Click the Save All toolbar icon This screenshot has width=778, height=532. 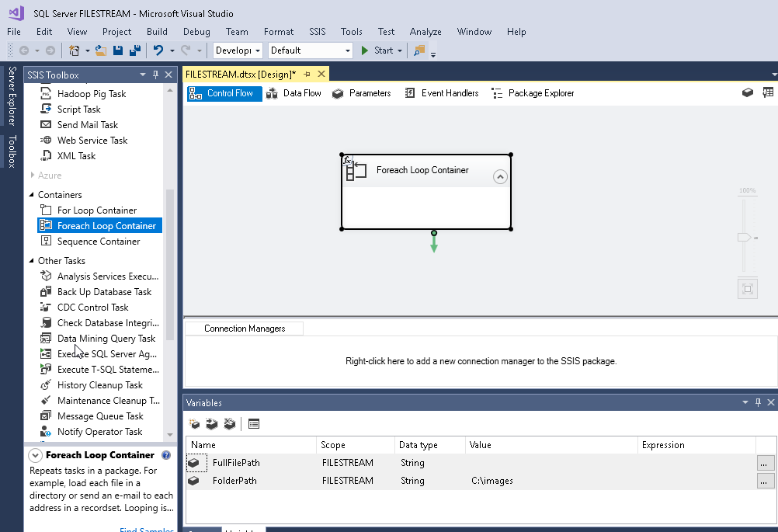pos(134,50)
